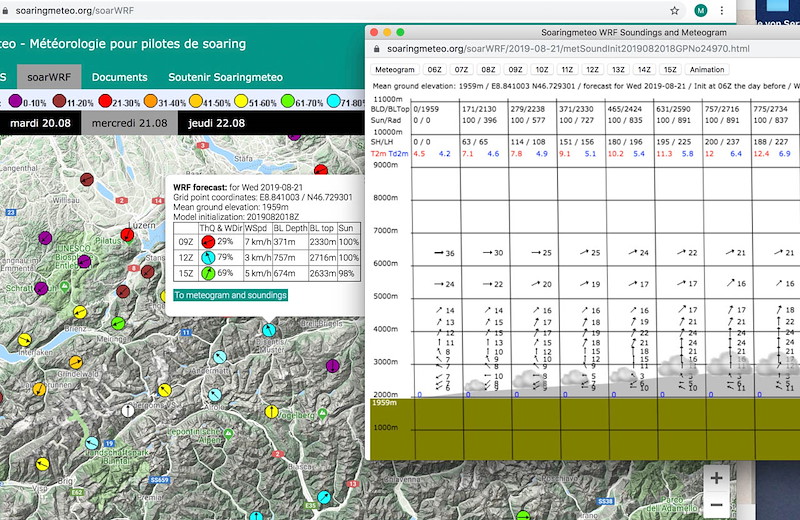Click the 757/2716 BLD/BLTop value
The width and height of the screenshot is (800, 520).
coord(721,109)
